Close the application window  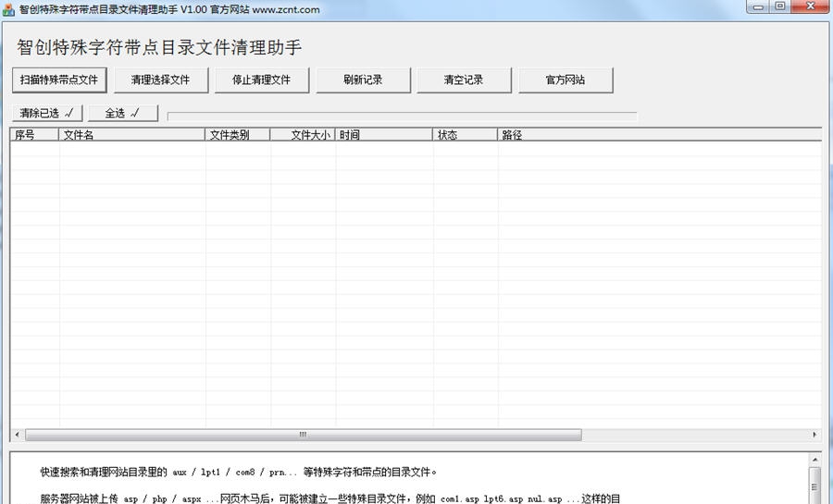(810, 6)
